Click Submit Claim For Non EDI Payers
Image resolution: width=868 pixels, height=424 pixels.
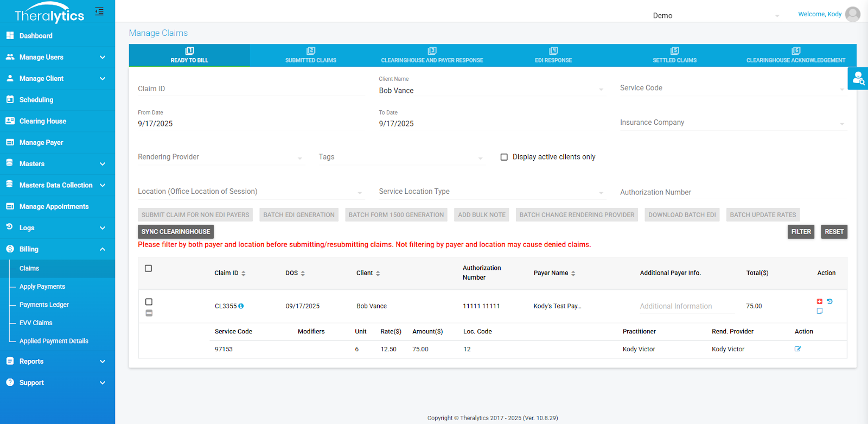(x=195, y=215)
